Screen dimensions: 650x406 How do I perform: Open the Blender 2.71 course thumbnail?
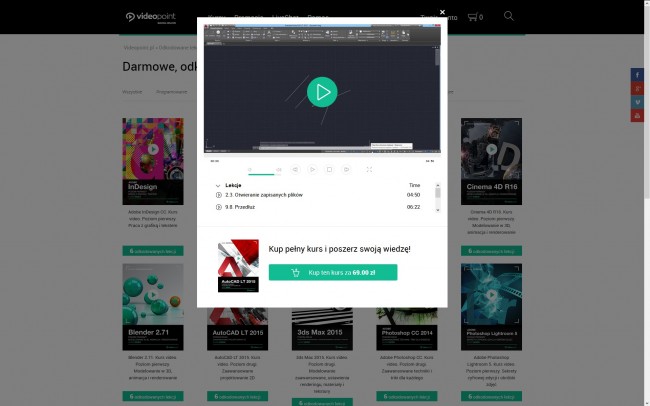click(153, 307)
